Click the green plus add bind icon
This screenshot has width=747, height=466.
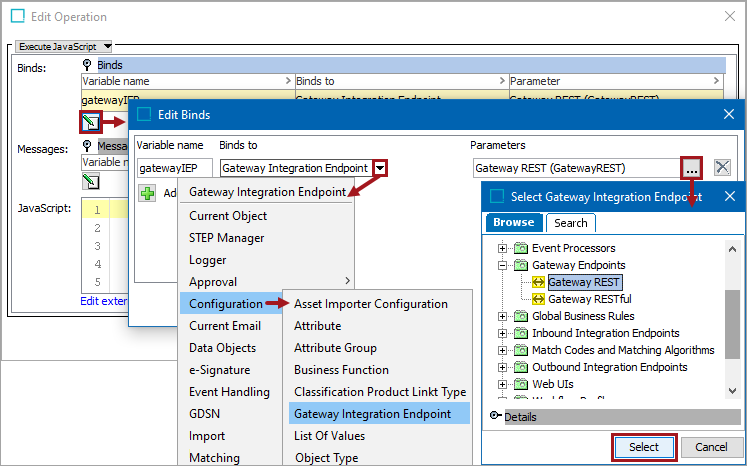(147, 192)
